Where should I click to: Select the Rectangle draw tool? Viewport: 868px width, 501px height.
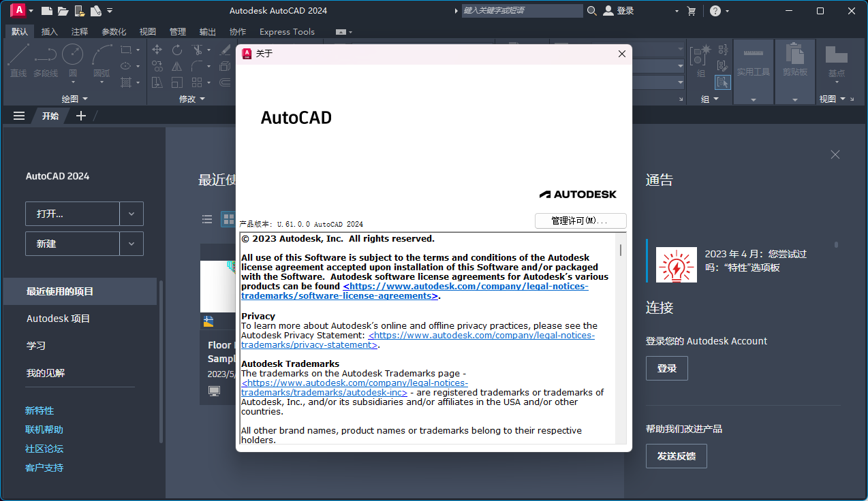tap(126, 50)
